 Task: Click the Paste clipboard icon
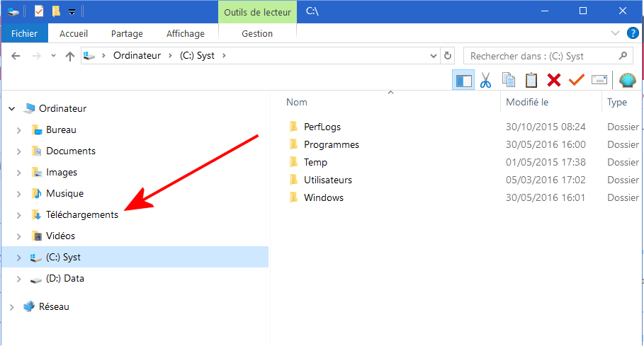pos(531,80)
